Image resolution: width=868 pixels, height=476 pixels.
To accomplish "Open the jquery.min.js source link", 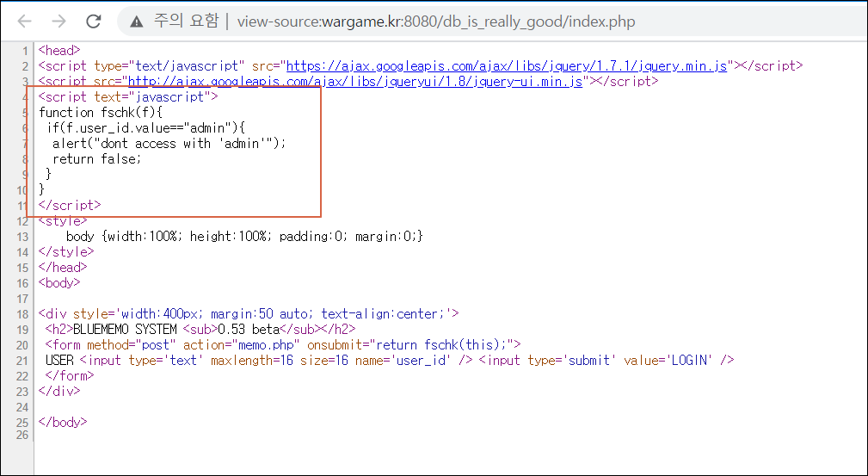I will tap(507, 66).
